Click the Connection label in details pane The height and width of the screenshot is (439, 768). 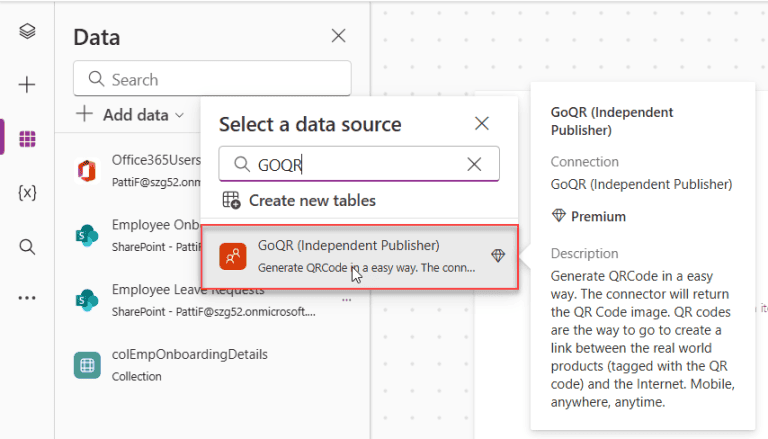click(584, 162)
